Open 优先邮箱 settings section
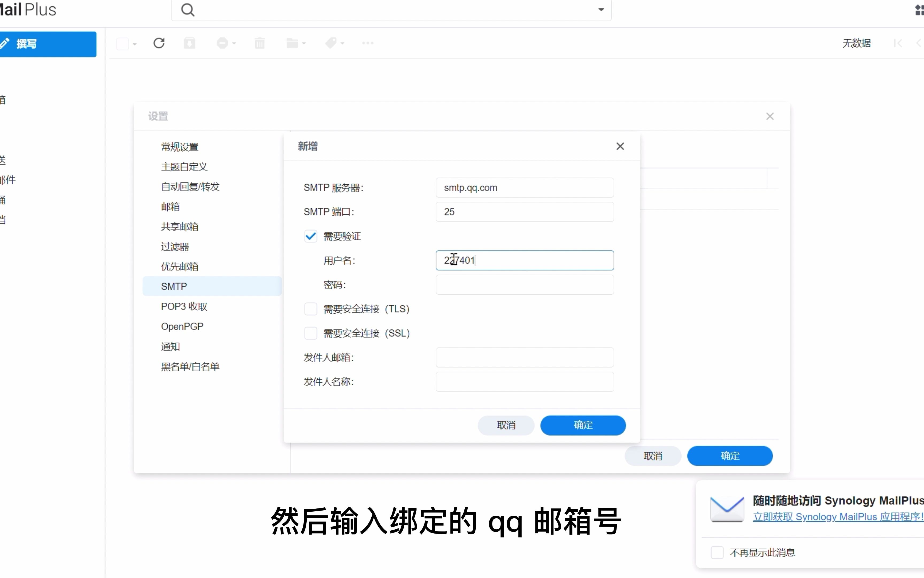 click(179, 267)
